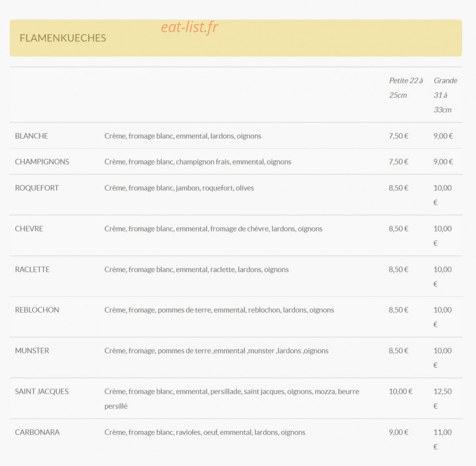Screen dimensions: 476x466
Task: Select the 9,00 € grande price for Champignons
Action: (443, 162)
